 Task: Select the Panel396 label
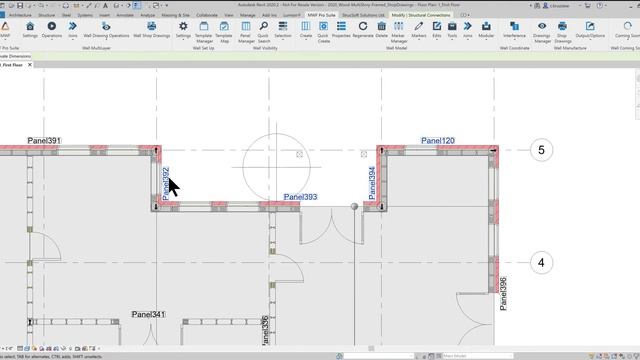pos(503,293)
